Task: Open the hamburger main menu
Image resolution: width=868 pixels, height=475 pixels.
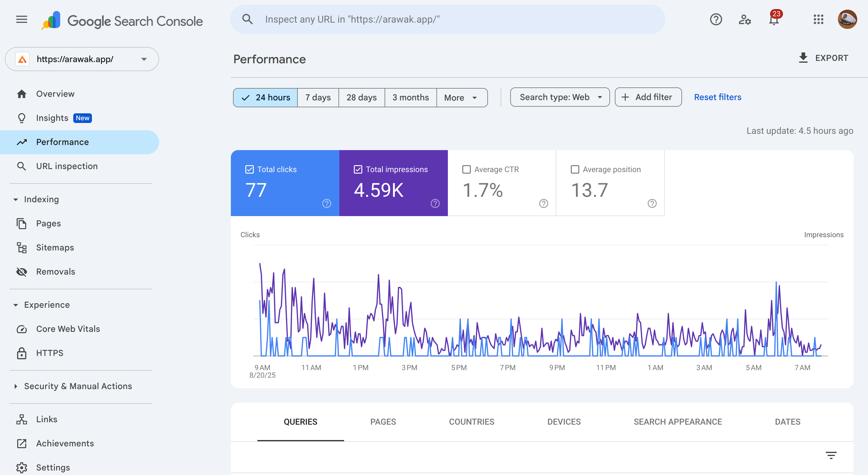Action: 22,20
